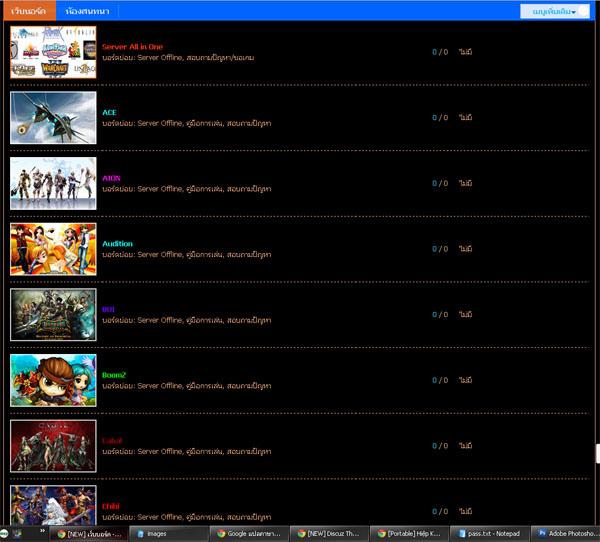Switch to the [NEW] เว็บบอร์ด Chrome taskbar window
Screen dimensions: 600x542
click(89, 534)
